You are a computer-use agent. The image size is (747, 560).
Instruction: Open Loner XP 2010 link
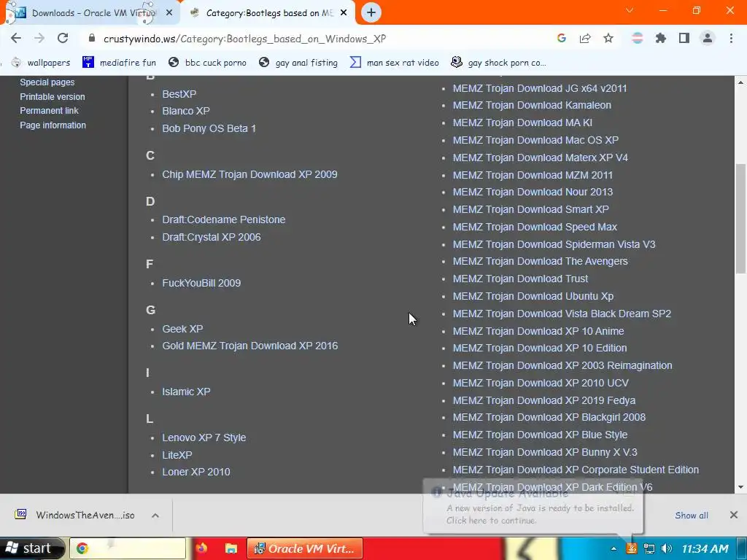pos(196,472)
